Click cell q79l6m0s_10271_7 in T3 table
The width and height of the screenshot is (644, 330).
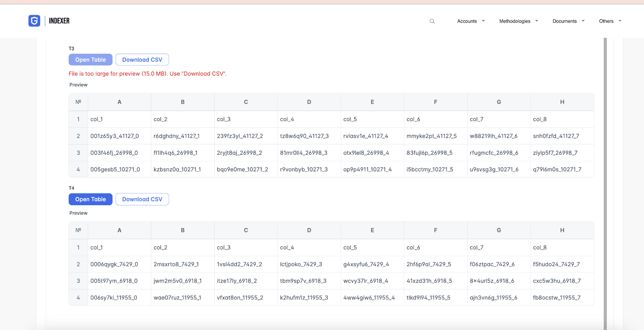click(557, 170)
